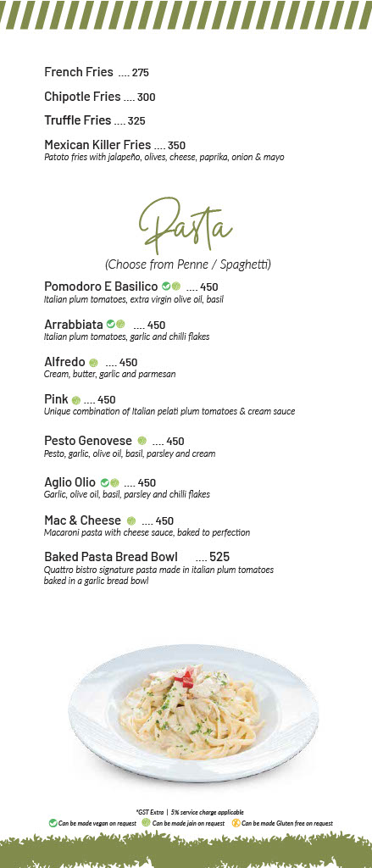Click the pasta dish photo

click(193, 713)
